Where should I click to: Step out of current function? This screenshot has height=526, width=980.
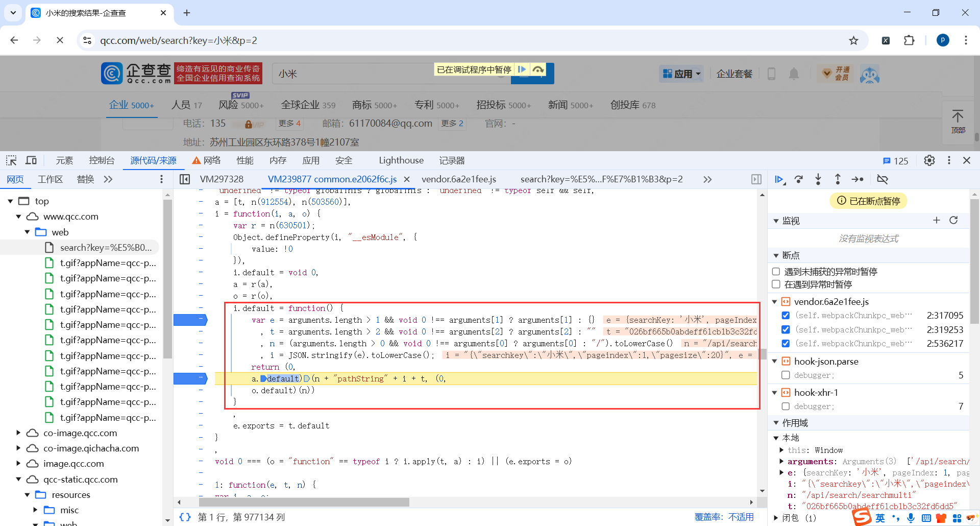[x=838, y=179]
